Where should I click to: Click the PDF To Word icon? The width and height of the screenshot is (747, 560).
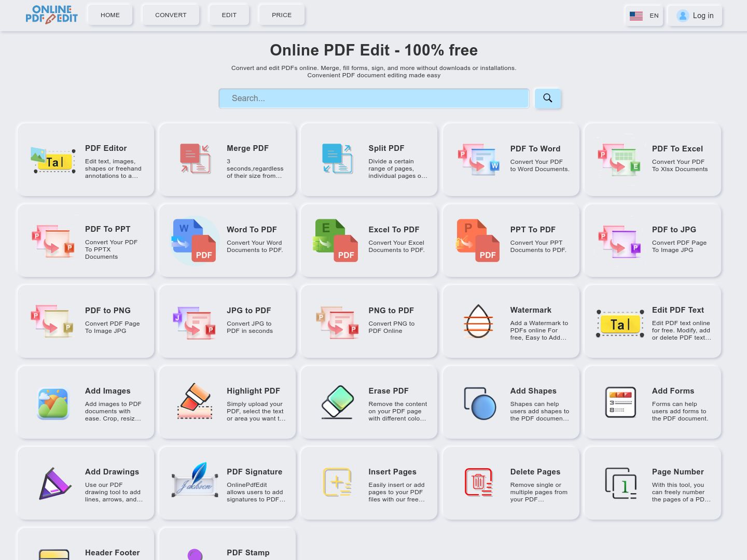pos(479,160)
